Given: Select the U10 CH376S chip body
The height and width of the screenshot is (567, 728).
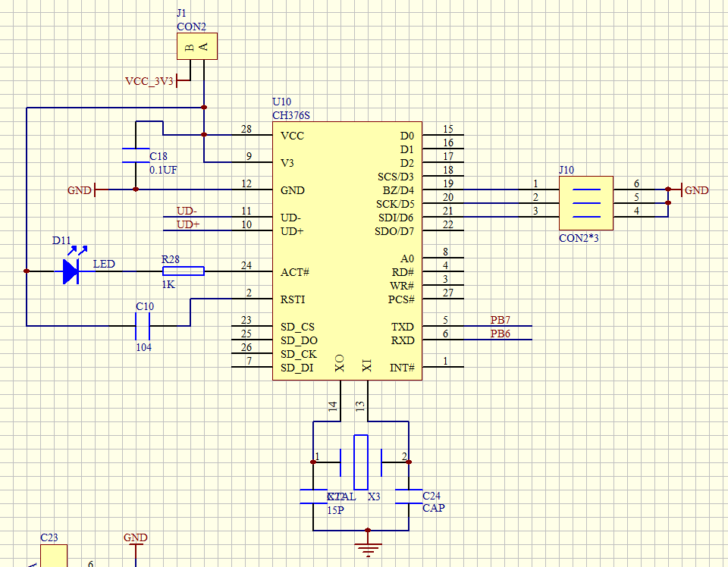Looking at the screenshot, I should [x=347, y=251].
